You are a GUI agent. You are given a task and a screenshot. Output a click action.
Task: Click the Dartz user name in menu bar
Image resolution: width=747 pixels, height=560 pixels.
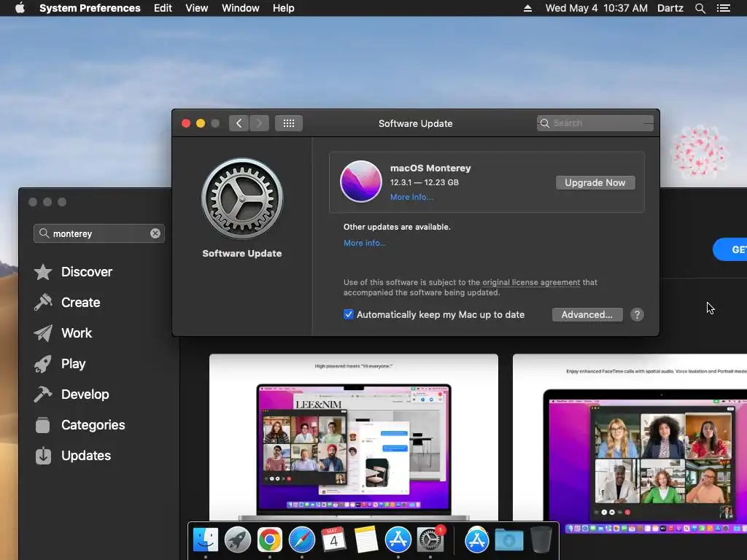point(670,8)
